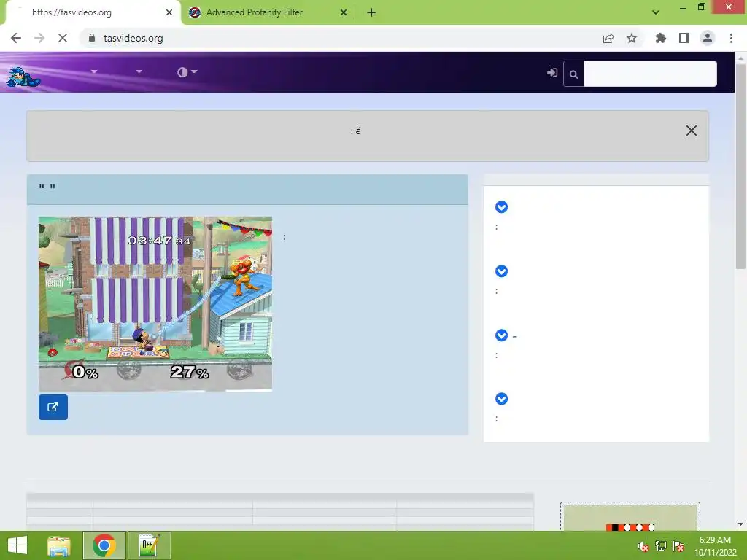Open the first navbar dropdown caret
The width and height of the screenshot is (747, 560).
94,71
